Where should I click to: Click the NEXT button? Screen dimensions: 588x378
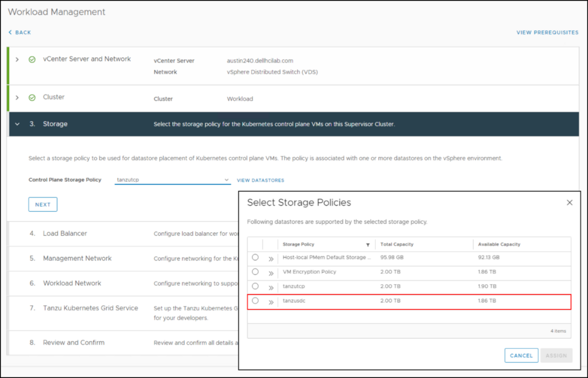[x=43, y=204]
